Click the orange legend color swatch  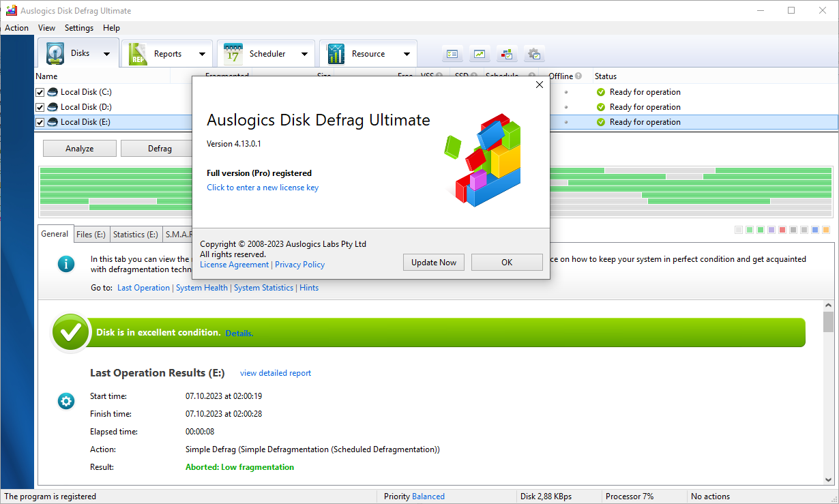[x=826, y=230]
